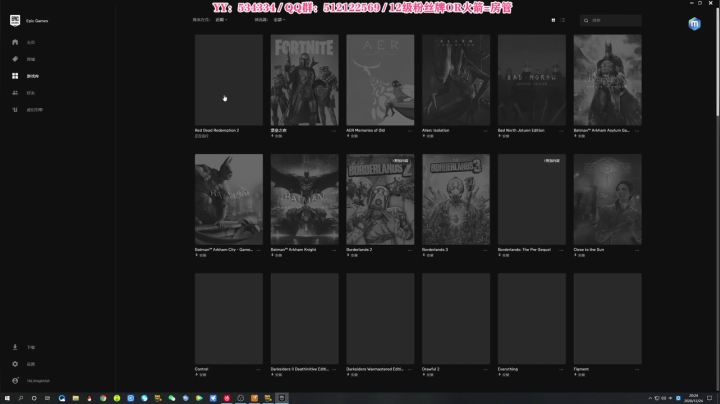Open the sort-by dropdown
This screenshot has width=720, height=404.
coord(221,20)
